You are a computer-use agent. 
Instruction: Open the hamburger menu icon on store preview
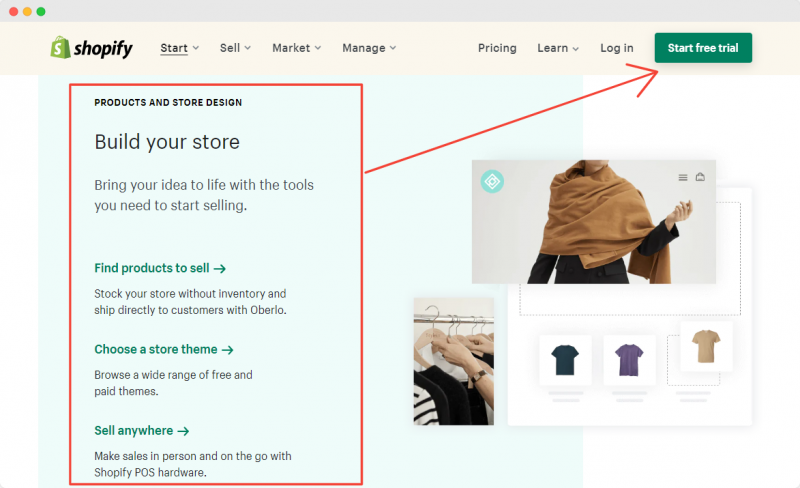pyautogui.click(x=683, y=177)
